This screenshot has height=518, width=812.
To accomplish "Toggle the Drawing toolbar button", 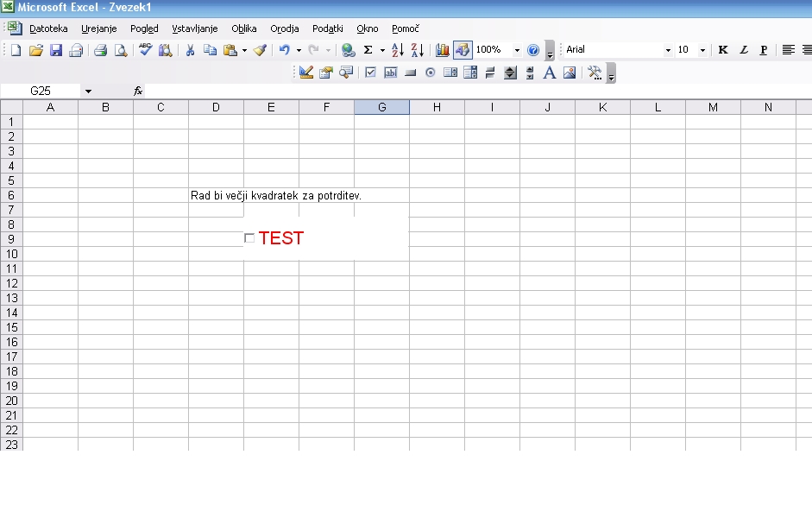I will click(463, 50).
